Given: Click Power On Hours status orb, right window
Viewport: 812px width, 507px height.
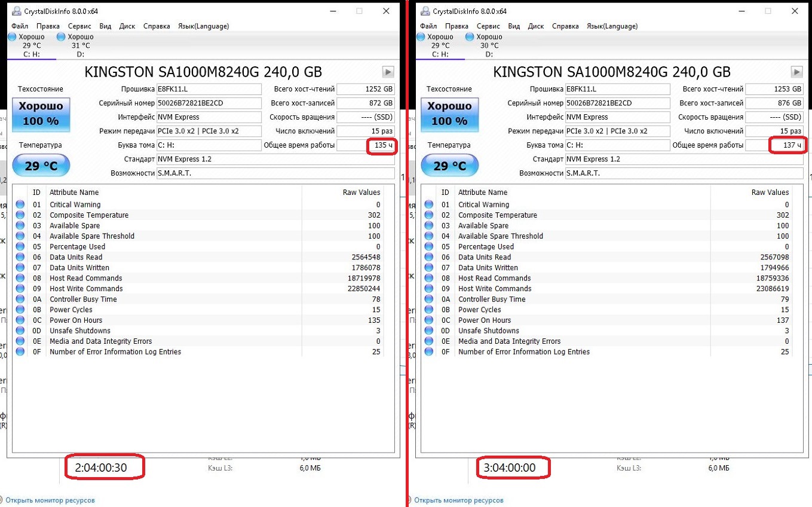Looking at the screenshot, I should (x=429, y=320).
